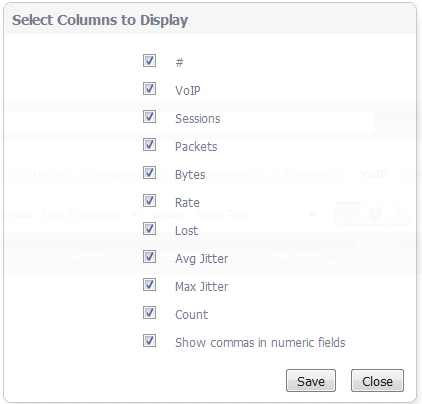Uncheck the Rate column checkbox

(x=149, y=201)
